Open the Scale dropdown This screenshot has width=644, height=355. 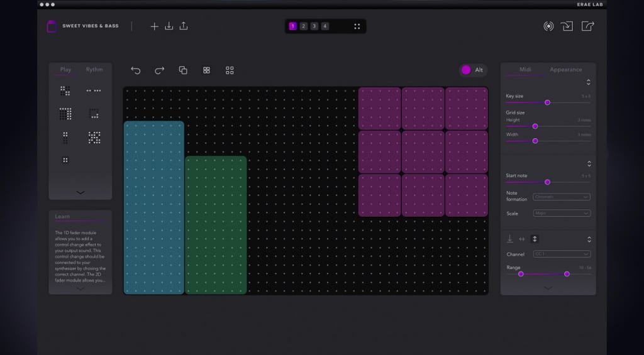pos(562,214)
